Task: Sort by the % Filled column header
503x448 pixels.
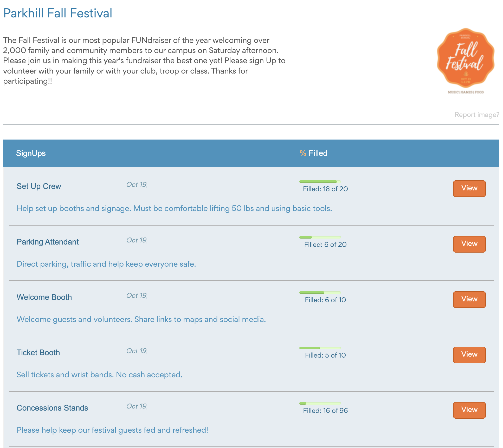Action: point(314,153)
